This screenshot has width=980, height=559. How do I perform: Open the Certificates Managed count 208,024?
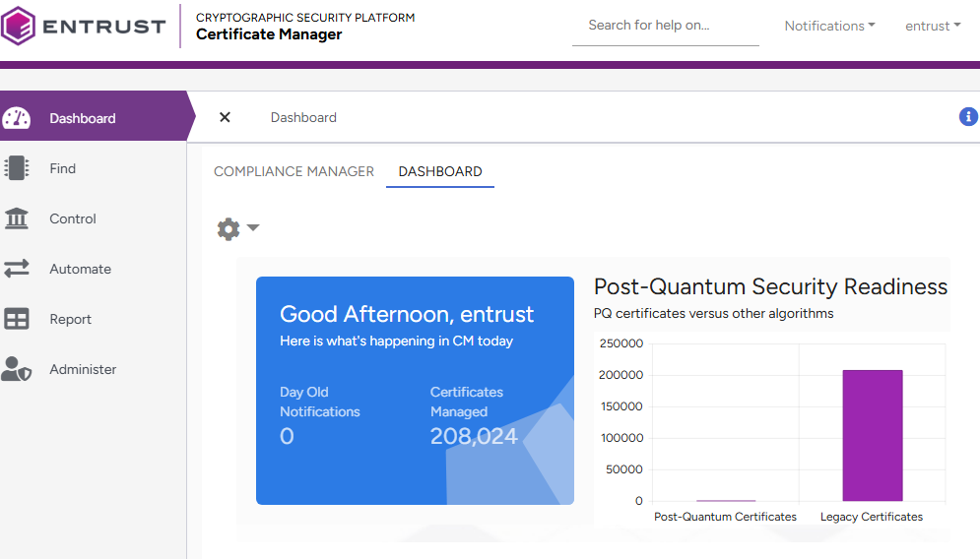click(474, 436)
